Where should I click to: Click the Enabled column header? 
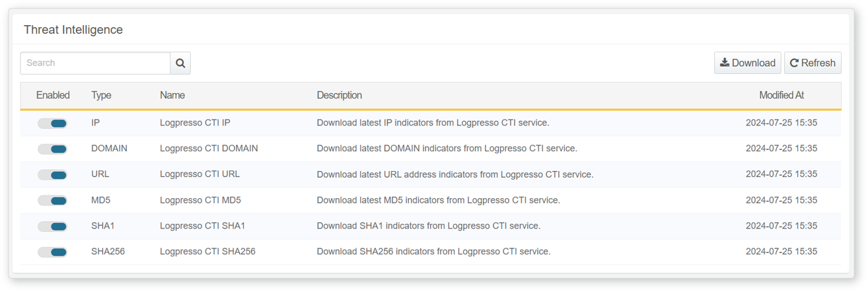coord(53,95)
